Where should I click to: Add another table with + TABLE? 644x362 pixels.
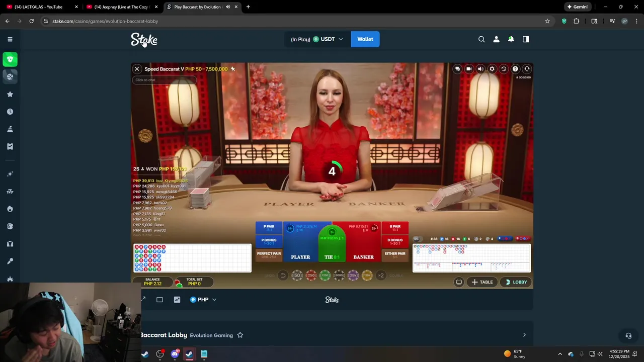coord(482,282)
